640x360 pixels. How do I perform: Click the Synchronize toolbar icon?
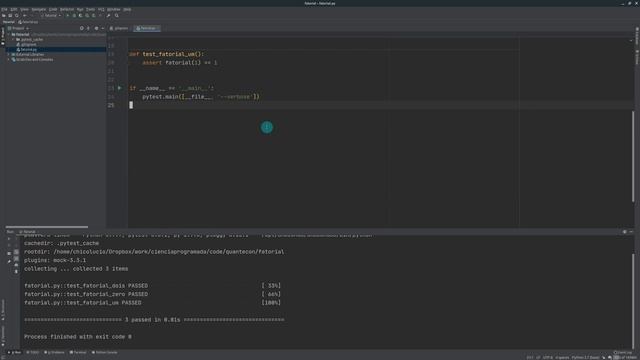point(17,16)
